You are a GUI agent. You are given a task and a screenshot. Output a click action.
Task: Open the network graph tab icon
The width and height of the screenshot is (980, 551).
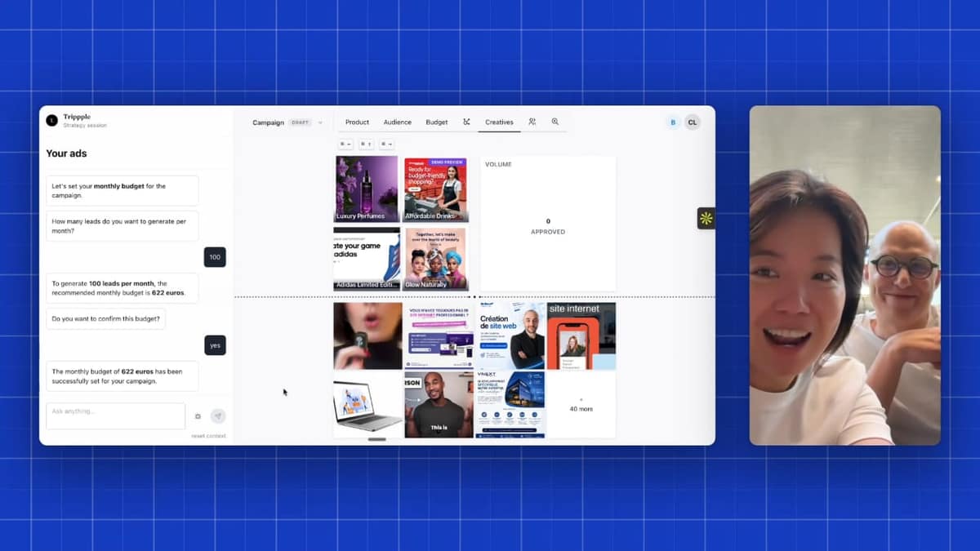pyautogui.click(x=466, y=122)
